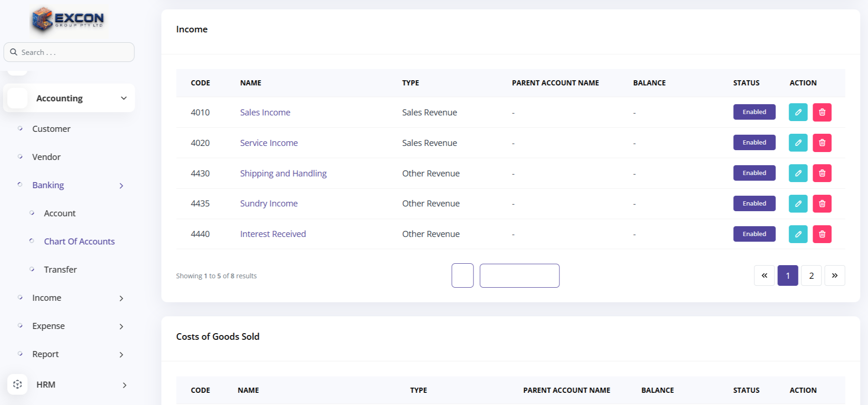The height and width of the screenshot is (405, 868).
Task: Toggle Enabled status for Shipping and Handling
Action: [754, 173]
